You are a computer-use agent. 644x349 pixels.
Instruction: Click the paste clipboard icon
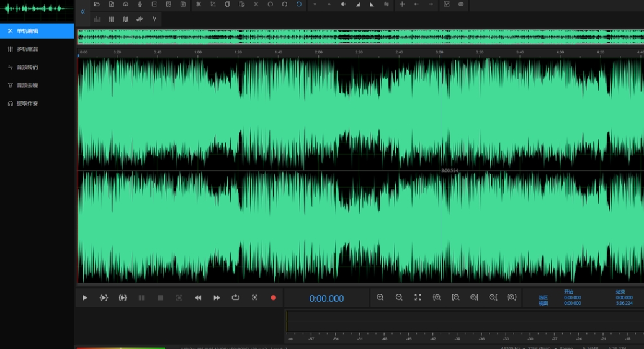(x=241, y=4)
